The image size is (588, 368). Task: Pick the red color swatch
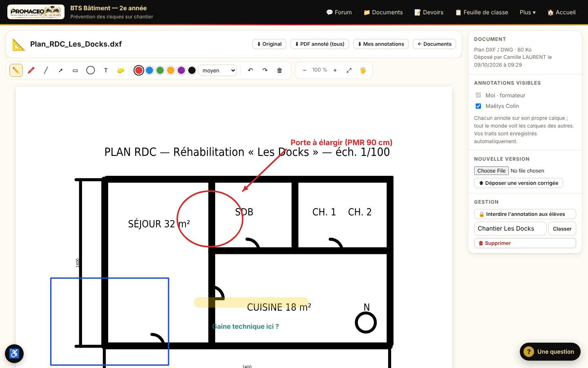click(139, 70)
